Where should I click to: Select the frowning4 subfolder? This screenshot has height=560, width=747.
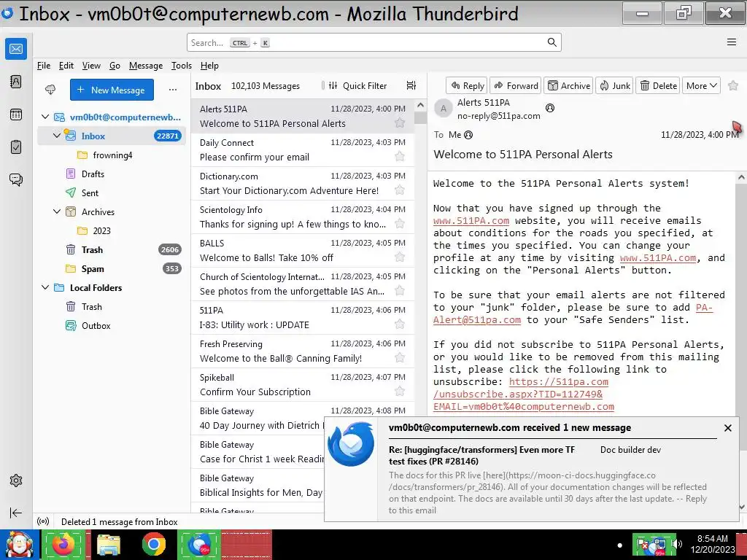112,155
